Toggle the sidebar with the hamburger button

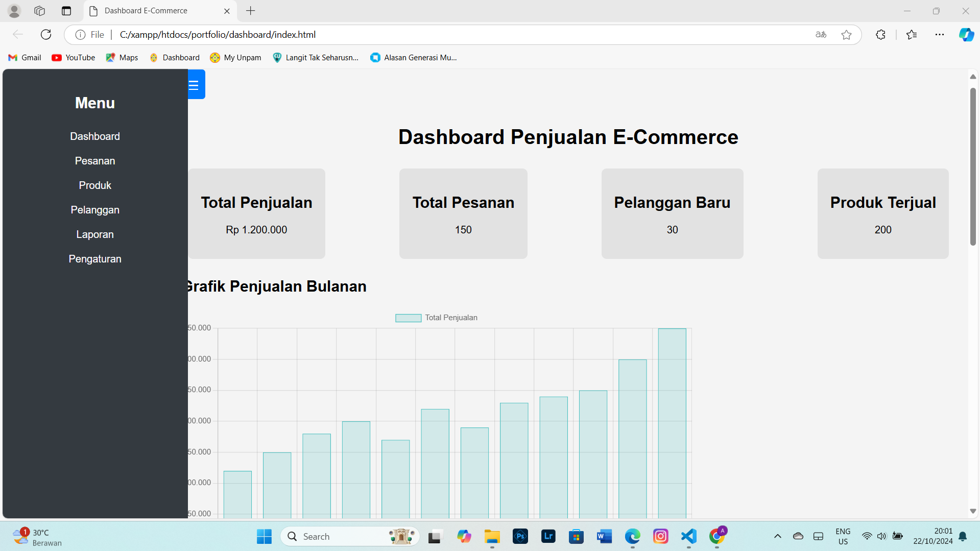pos(195,84)
